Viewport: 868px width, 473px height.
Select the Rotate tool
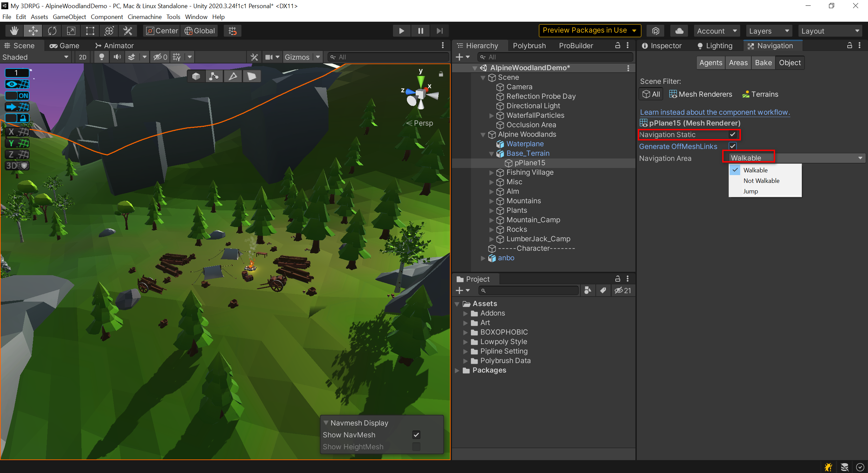[x=52, y=31]
